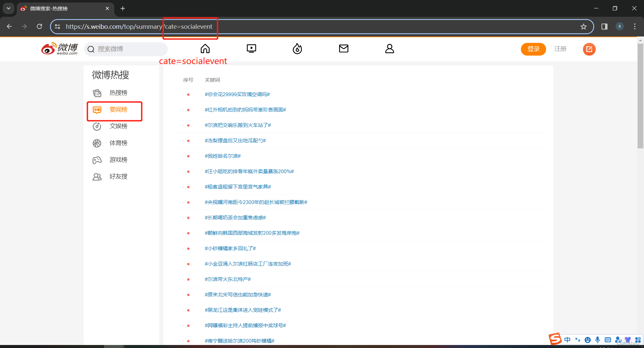Click the 注册 register link
Image resolution: width=644 pixels, height=348 pixels.
pyautogui.click(x=560, y=49)
